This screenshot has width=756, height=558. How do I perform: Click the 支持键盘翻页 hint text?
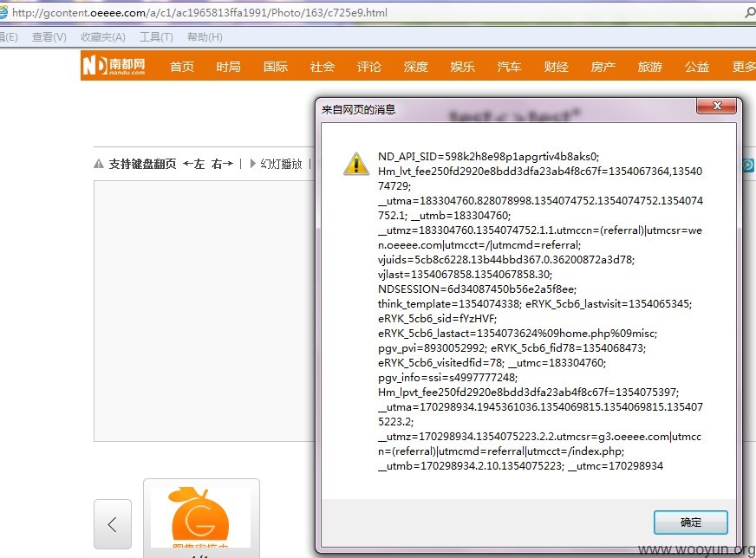coord(142,164)
